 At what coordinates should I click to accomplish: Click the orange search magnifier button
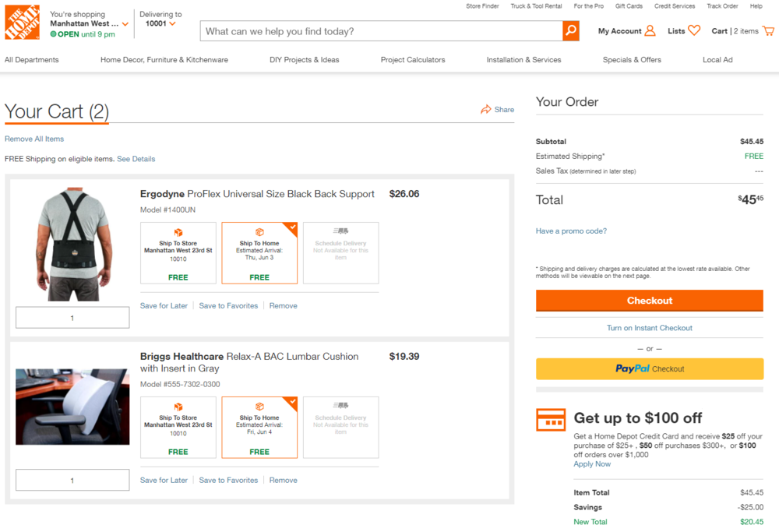[x=571, y=31]
